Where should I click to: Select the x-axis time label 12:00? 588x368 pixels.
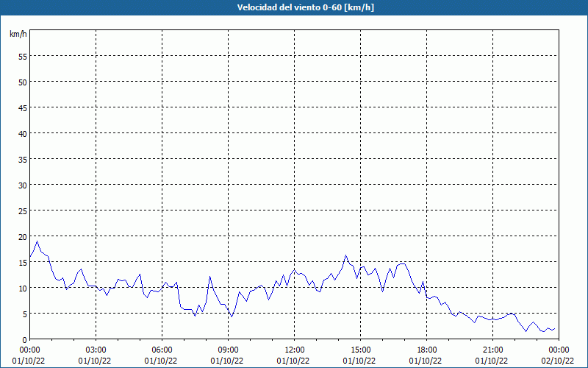coord(295,350)
